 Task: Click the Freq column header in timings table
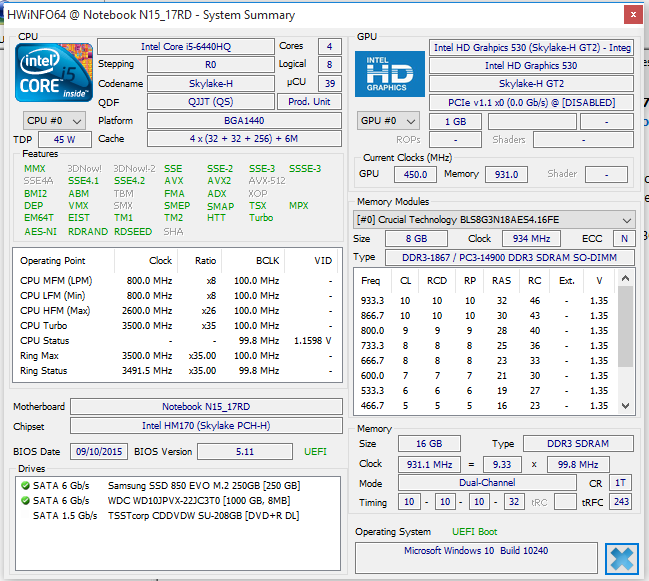tap(370, 281)
